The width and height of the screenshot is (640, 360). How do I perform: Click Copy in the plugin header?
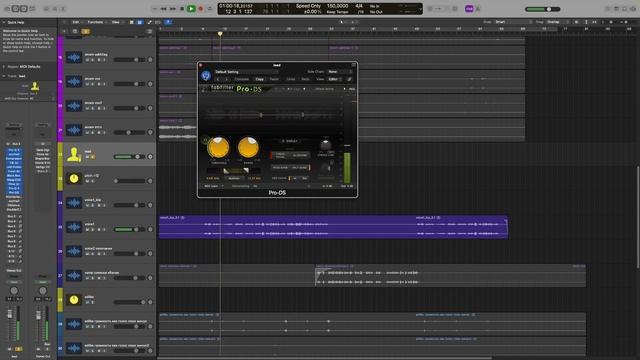(260, 79)
